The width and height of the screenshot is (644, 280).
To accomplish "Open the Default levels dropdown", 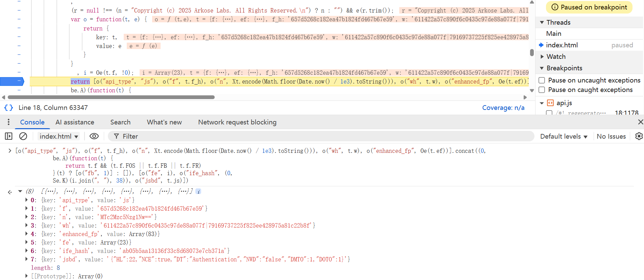I will point(564,136).
